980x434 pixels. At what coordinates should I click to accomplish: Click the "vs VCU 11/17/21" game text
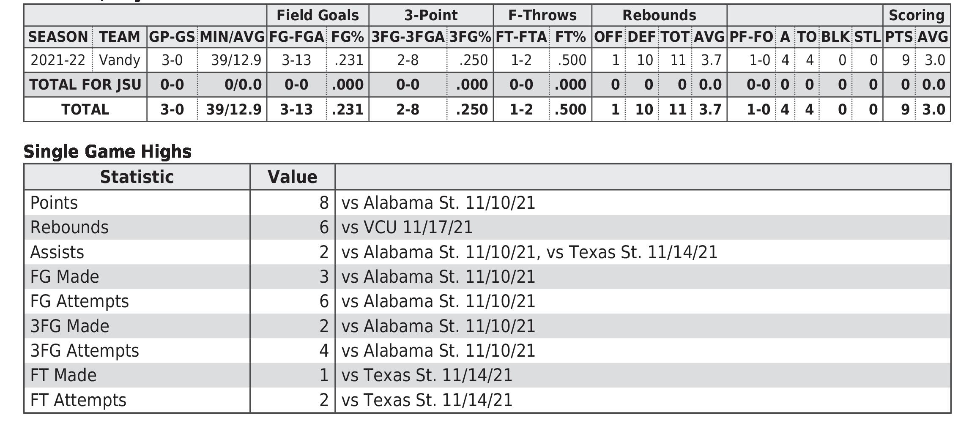coord(407,227)
